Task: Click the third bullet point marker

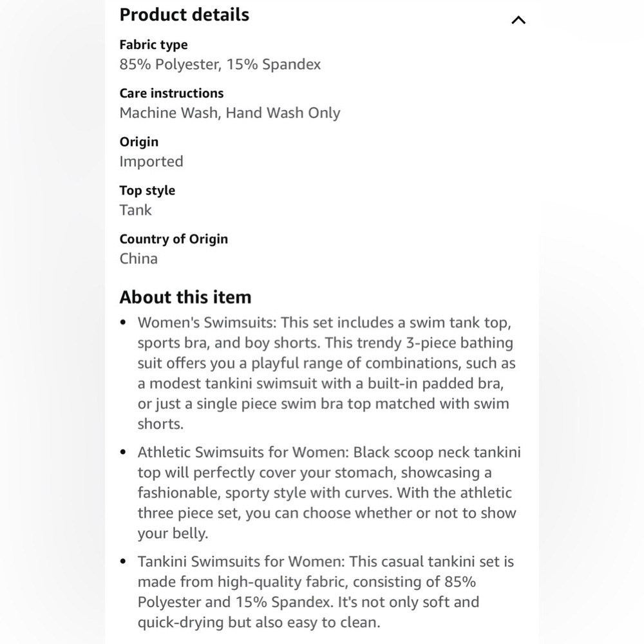Action: point(123,562)
